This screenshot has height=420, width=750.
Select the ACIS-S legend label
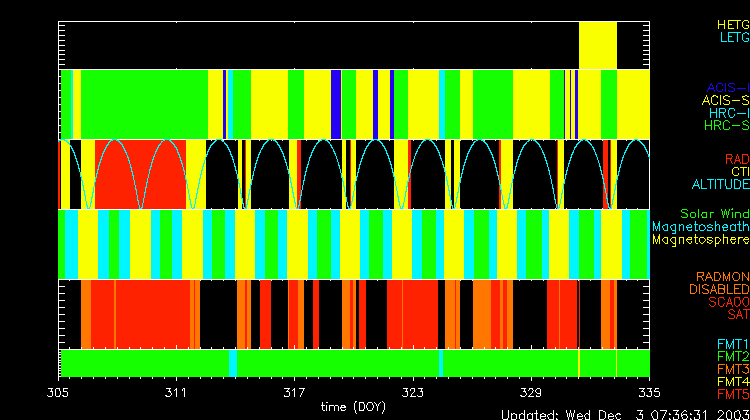pos(725,100)
